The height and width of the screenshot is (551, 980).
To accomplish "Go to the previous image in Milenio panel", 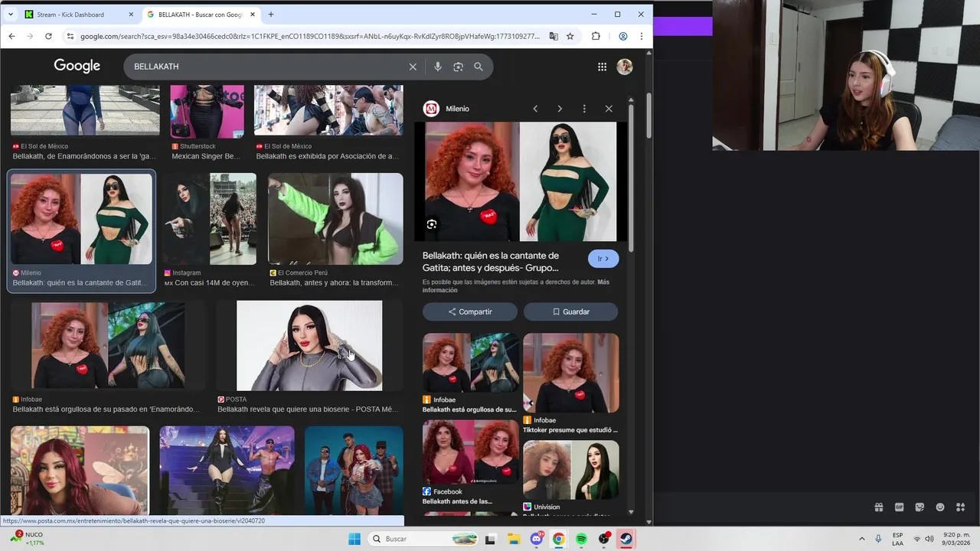I will [x=535, y=109].
